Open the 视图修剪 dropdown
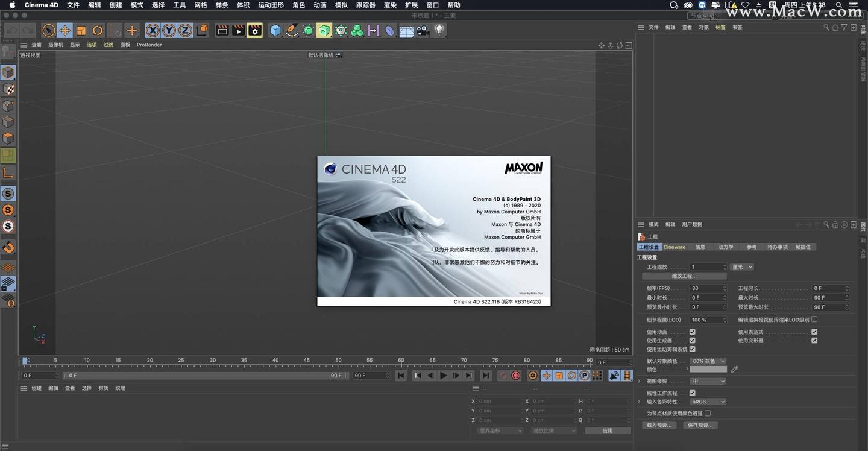 (708, 382)
